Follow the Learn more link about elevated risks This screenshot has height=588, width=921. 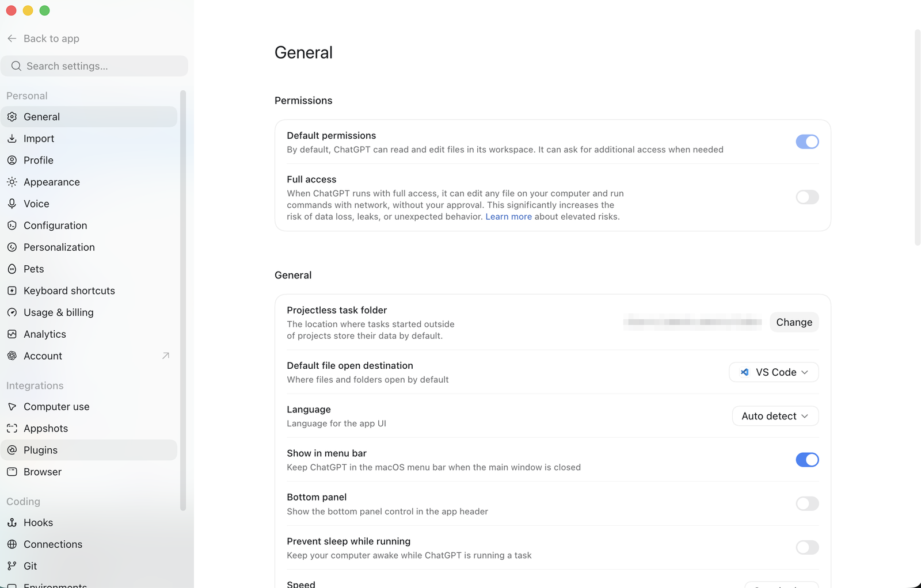pos(508,217)
